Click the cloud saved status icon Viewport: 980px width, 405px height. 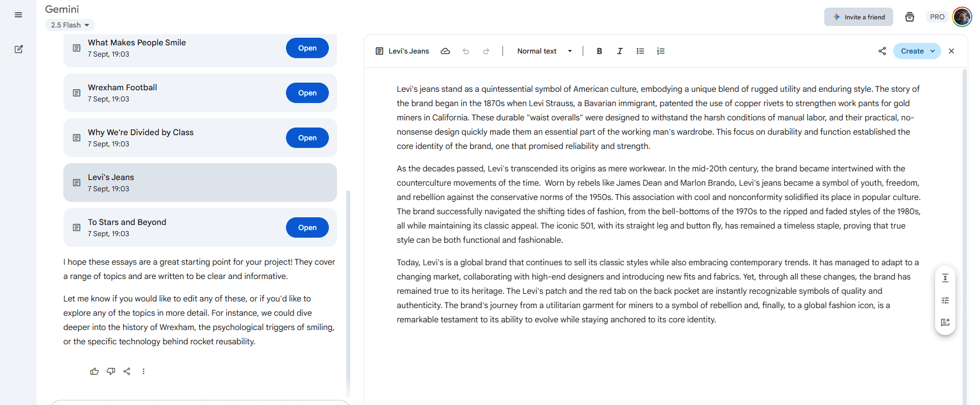(445, 51)
